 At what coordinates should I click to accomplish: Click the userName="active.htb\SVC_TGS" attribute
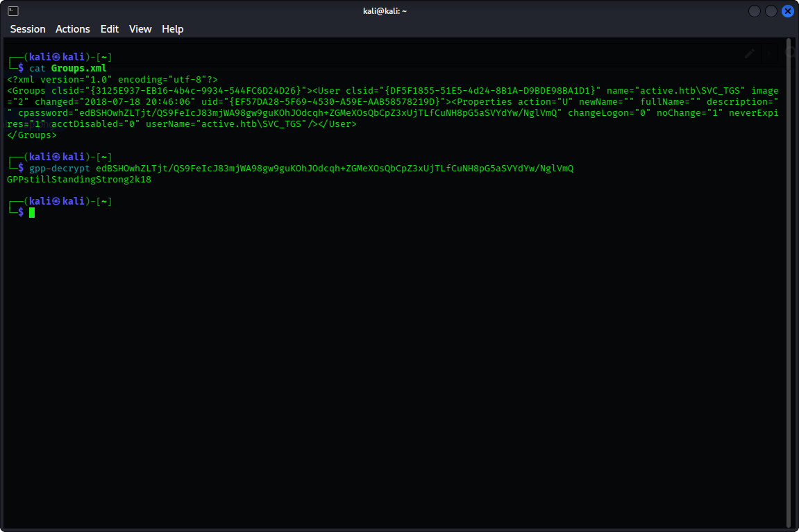[226, 123]
